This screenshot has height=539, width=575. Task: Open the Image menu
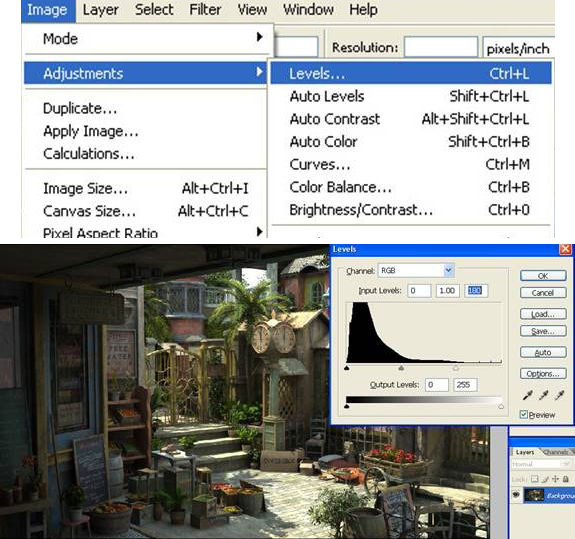[47, 10]
